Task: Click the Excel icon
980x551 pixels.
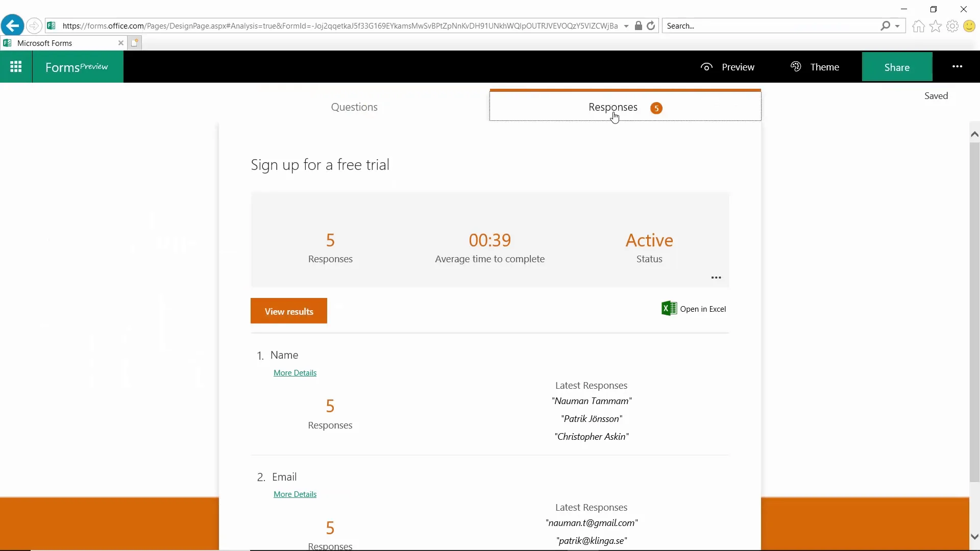Action: (669, 309)
